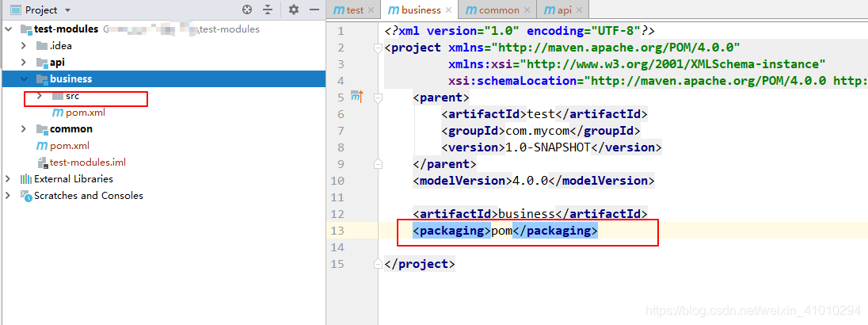Open the root pom.xml file
The width and height of the screenshot is (868, 325).
(69, 146)
